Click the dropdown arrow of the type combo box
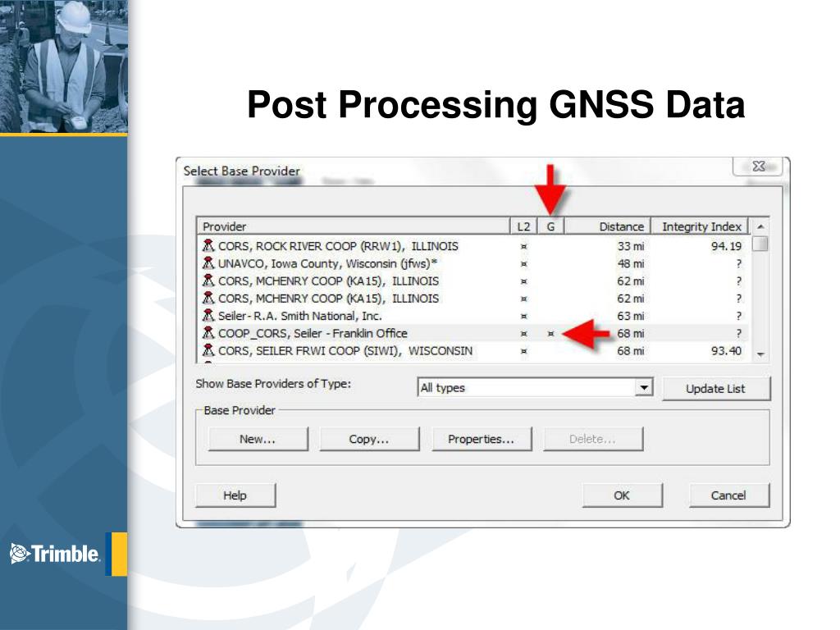Viewport: 840px width, 630px height. [644, 387]
